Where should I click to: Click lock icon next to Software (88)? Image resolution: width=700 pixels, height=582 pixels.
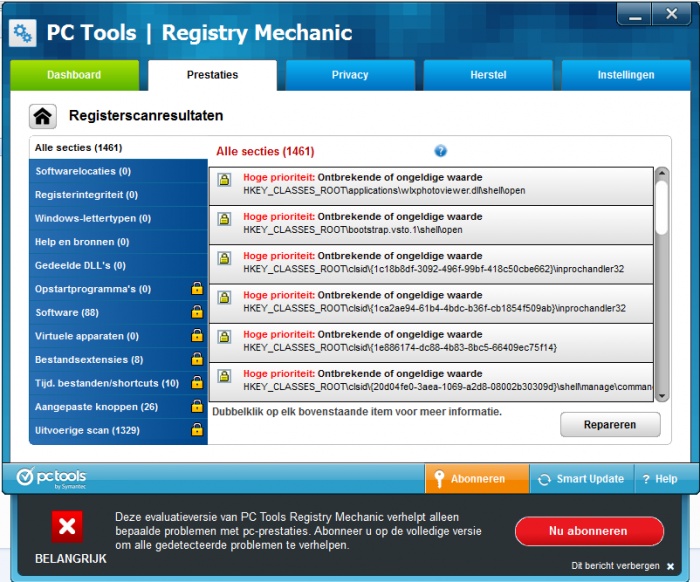pyautogui.click(x=197, y=312)
